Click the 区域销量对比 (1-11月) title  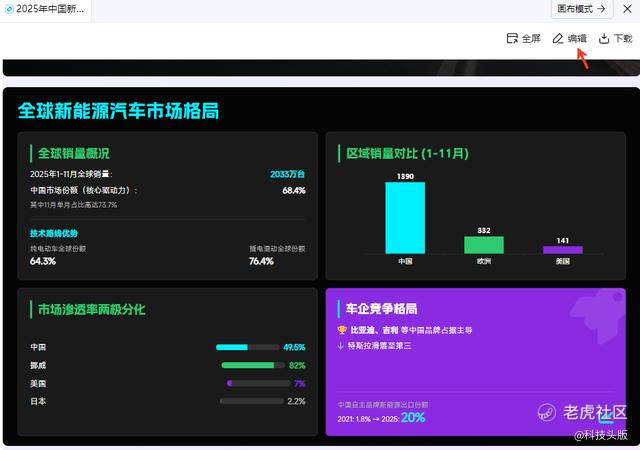pos(407,153)
